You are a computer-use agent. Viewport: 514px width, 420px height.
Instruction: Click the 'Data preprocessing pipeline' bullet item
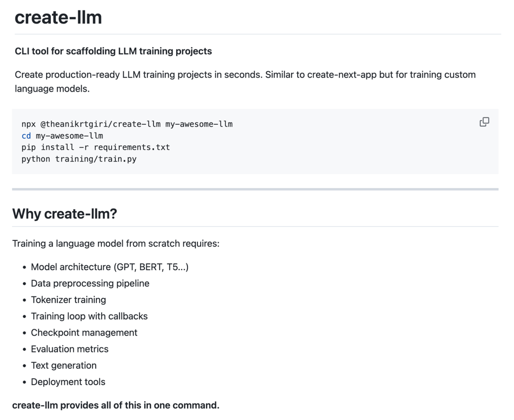pyautogui.click(x=90, y=283)
